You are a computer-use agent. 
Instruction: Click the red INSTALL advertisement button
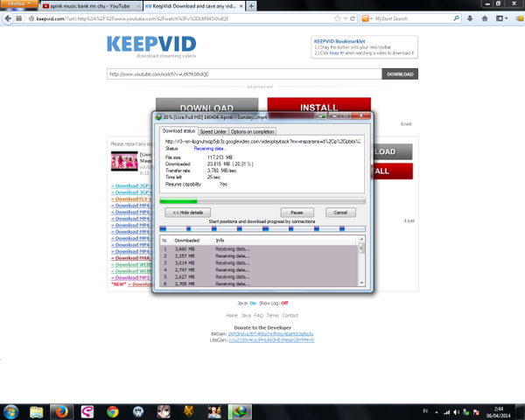tap(318, 105)
